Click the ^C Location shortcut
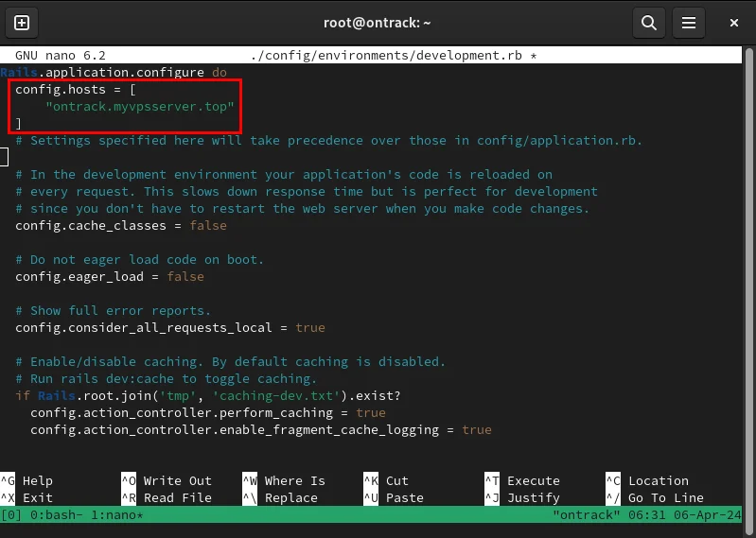 pos(647,480)
